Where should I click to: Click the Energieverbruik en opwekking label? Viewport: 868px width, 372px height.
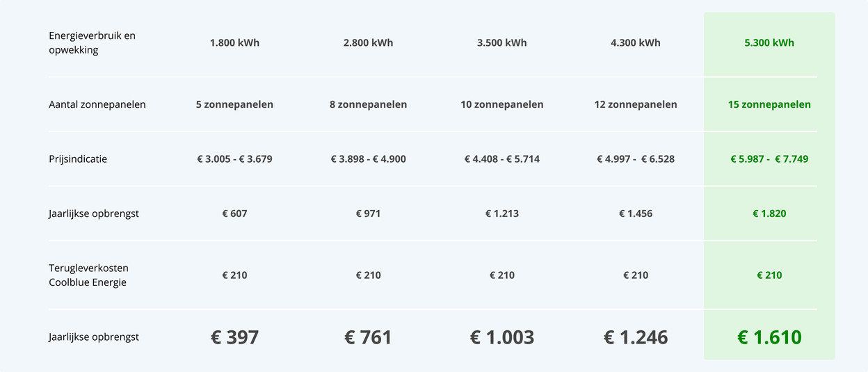(x=92, y=43)
